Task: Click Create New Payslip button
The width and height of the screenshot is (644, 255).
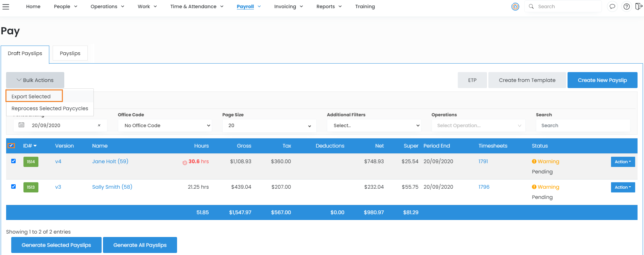Action: 602,80
